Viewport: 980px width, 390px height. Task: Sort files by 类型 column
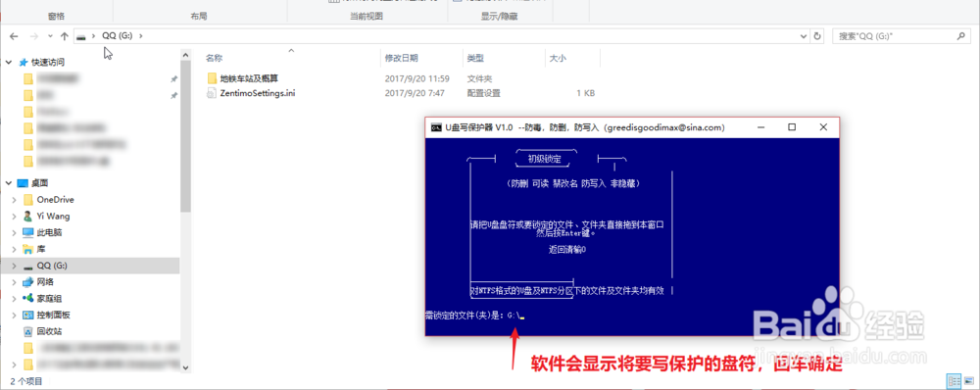pyautogui.click(x=475, y=58)
